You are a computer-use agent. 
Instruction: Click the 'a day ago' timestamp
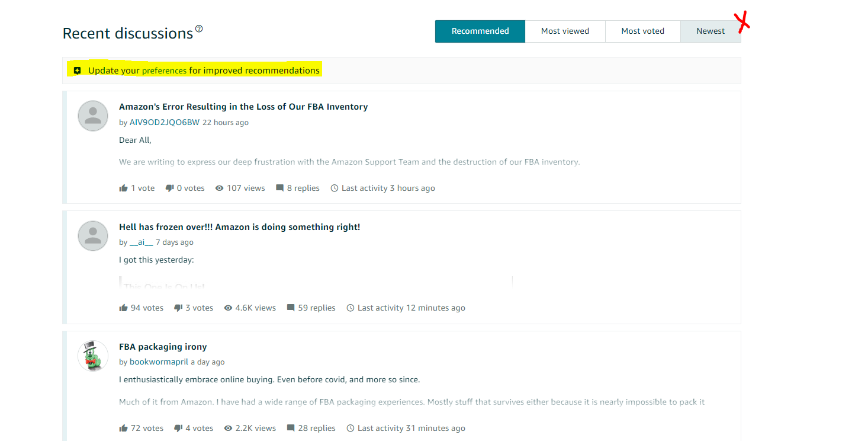208,362
